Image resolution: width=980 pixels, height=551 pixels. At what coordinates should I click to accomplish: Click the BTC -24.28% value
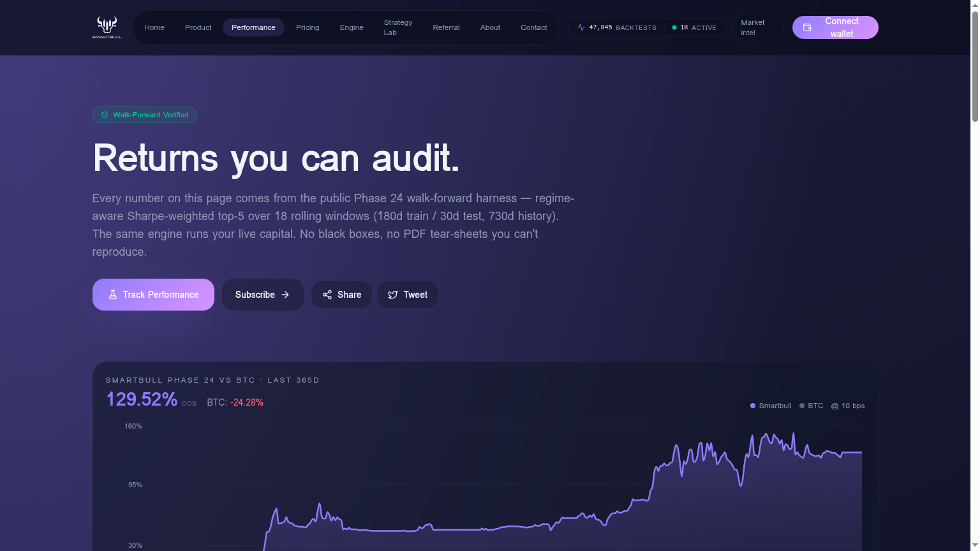[x=235, y=402]
